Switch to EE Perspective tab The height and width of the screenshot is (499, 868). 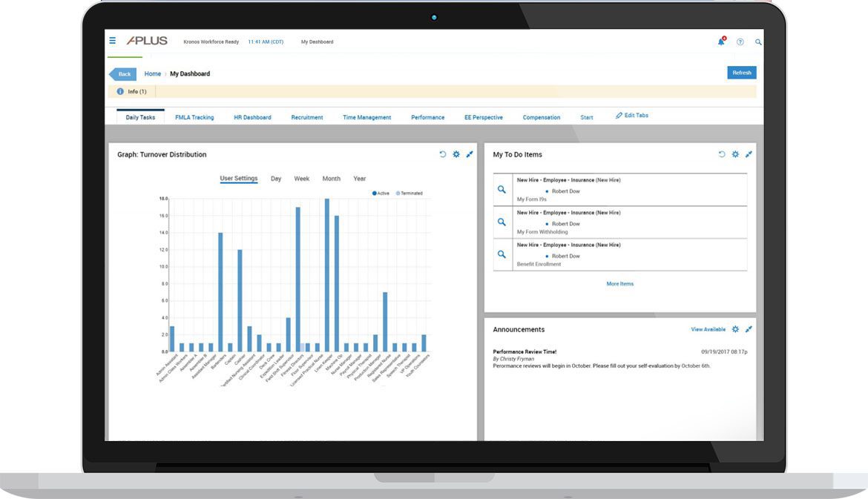click(483, 117)
